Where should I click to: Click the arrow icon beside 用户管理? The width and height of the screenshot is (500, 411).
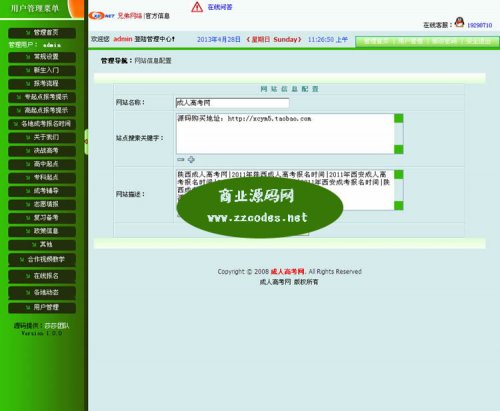28,307
